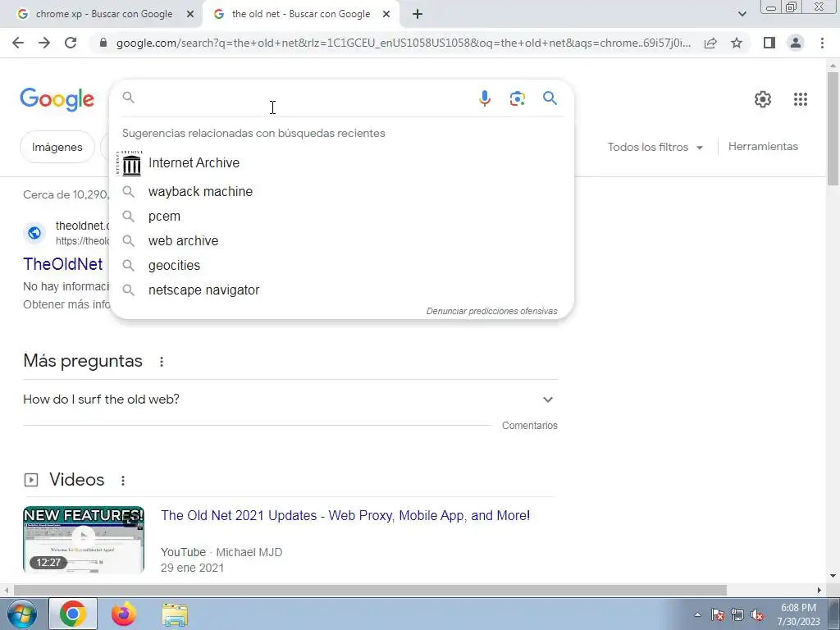
Task: Close the 'the old net' tab
Action: tap(386, 15)
